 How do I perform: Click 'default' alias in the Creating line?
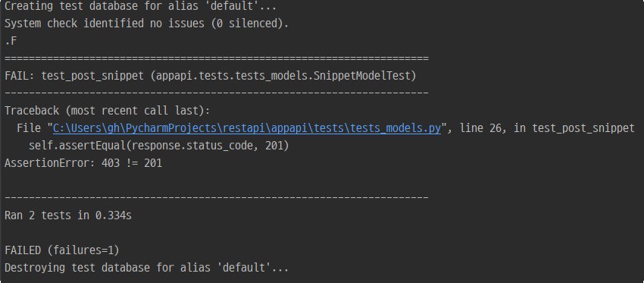[x=235, y=7]
